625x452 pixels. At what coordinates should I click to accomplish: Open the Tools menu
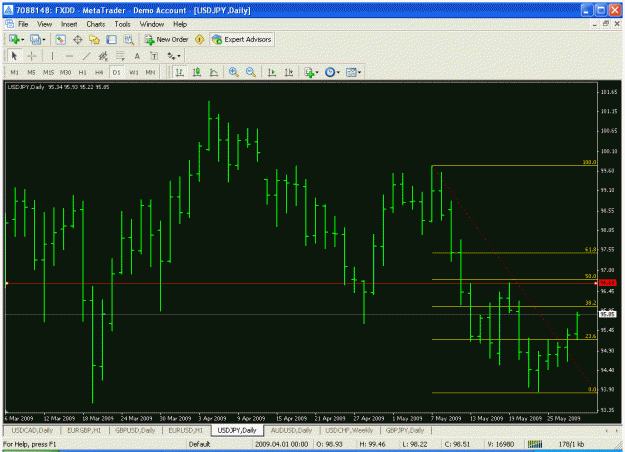coord(122,24)
